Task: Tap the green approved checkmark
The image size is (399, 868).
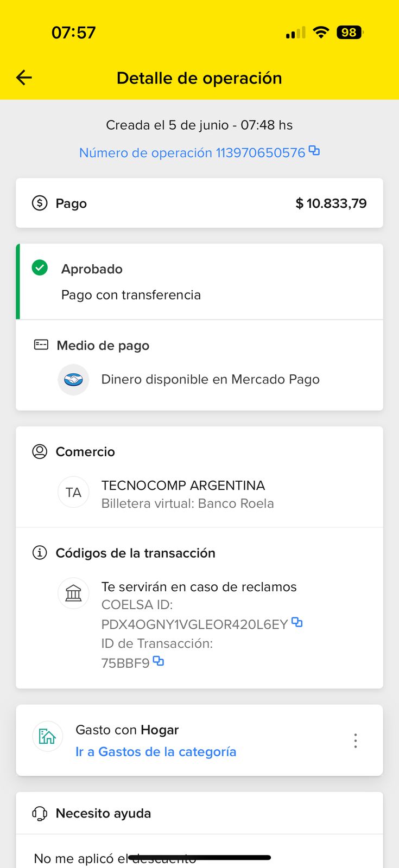Action: pos(40,268)
